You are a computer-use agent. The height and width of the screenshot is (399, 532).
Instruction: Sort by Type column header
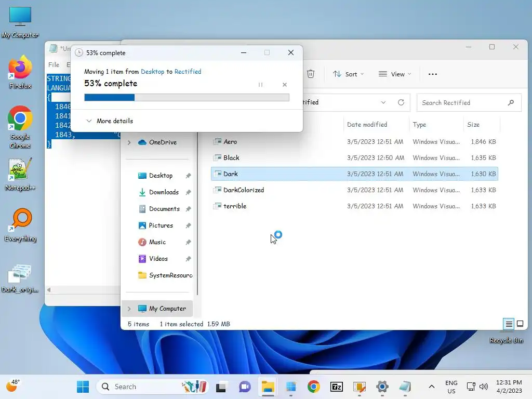click(x=419, y=125)
